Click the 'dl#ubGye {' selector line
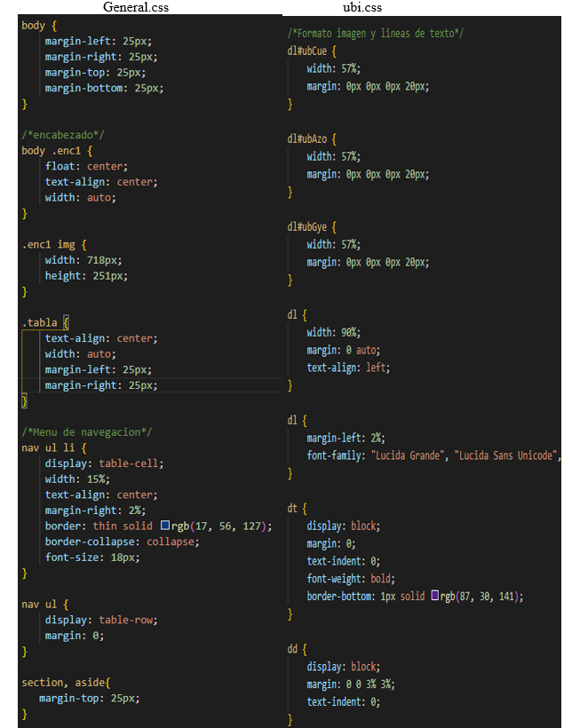The width and height of the screenshot is (580, 728). click(x=312, y=227)
